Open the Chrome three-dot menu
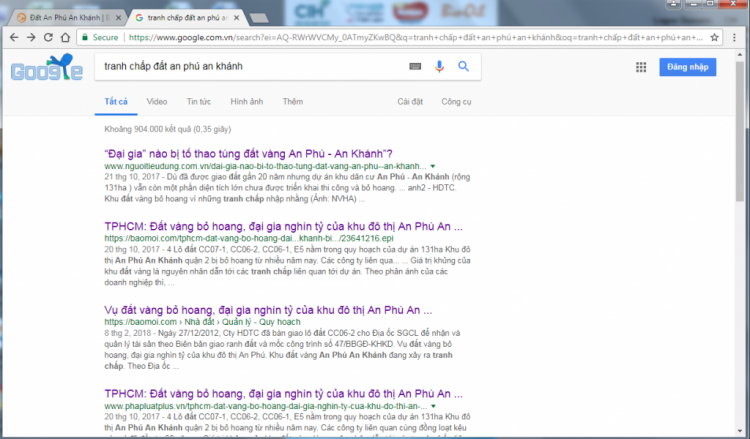The width and height of the screenshot is (750, 439). click(734, 37)
